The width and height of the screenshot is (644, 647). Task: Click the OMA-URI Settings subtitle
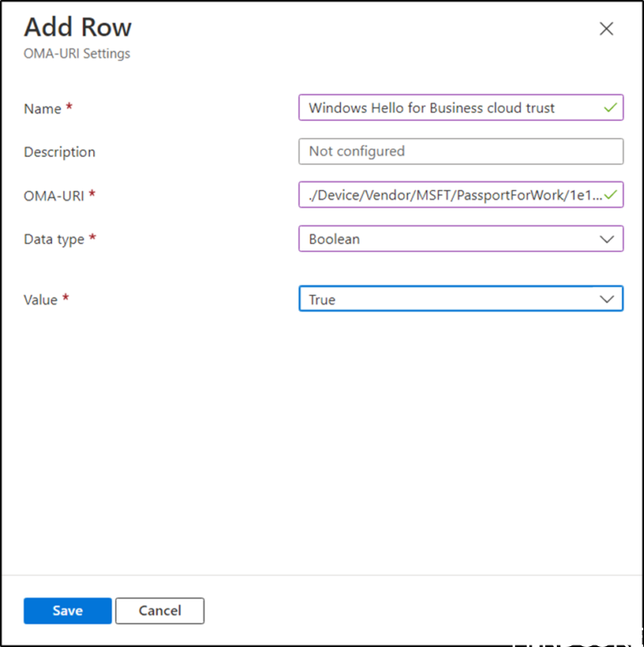pos(77,54)
